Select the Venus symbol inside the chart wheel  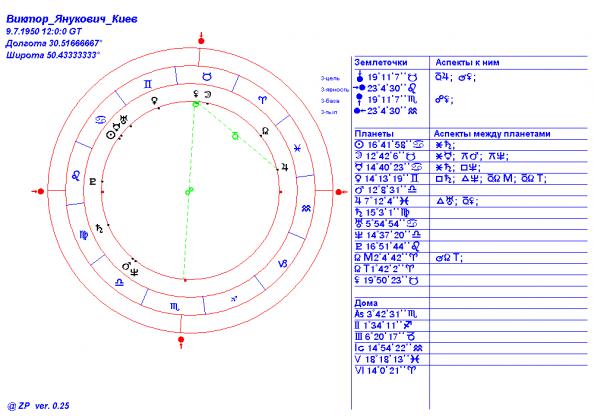(x=155, y=101)
